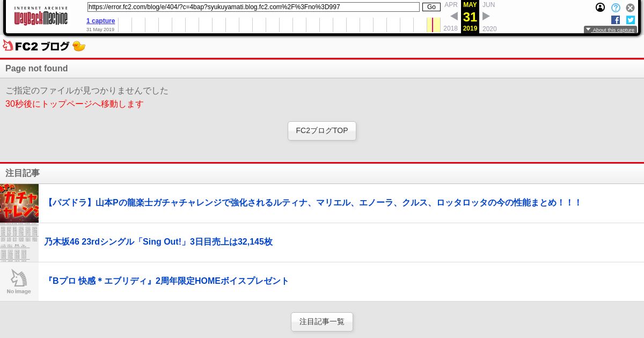644x338 pixels.
Task: Open the 1 capture link
Action: [x=100, y=21]
